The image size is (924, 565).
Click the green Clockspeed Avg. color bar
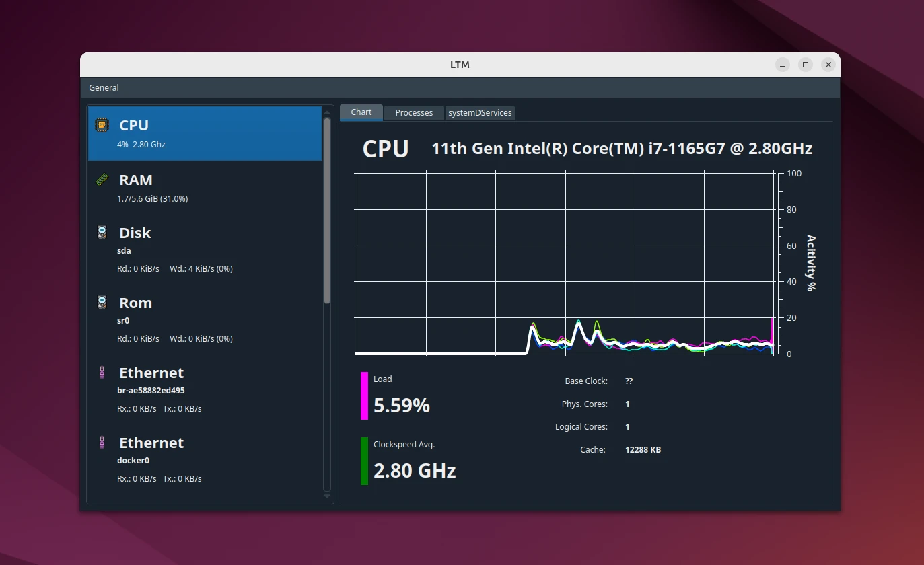[x=364, y=461]
